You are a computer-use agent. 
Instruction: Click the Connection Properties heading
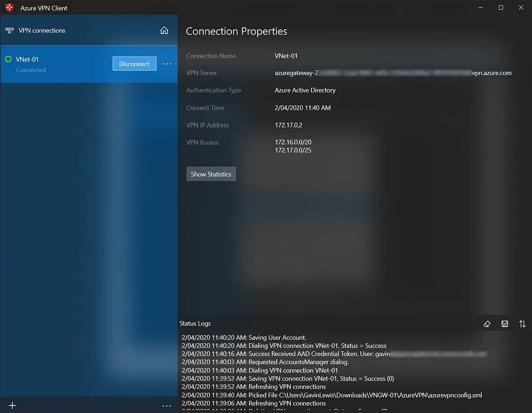[237, 31]
